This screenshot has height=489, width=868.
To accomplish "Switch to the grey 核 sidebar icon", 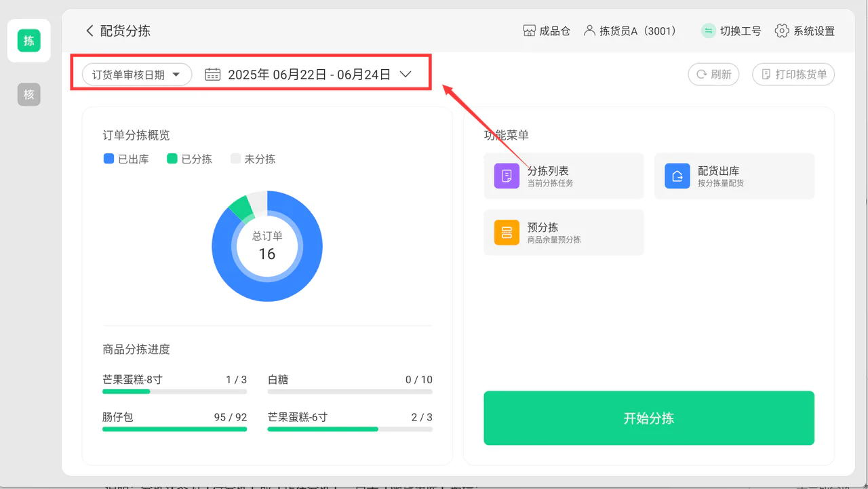I will click(29, 95).
